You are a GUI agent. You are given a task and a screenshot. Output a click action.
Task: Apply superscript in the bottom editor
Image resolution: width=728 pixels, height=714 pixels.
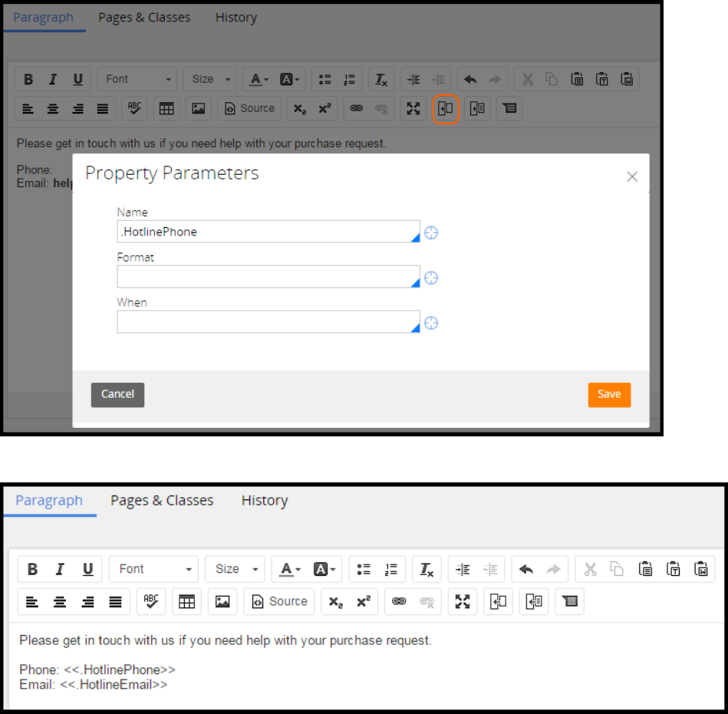(x=363, y=602)
